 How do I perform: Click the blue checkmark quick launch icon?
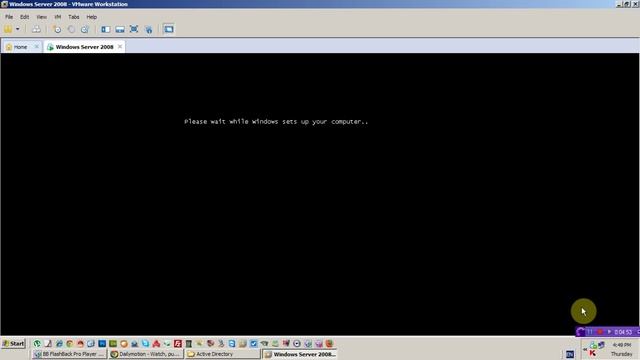pos(253,344)
